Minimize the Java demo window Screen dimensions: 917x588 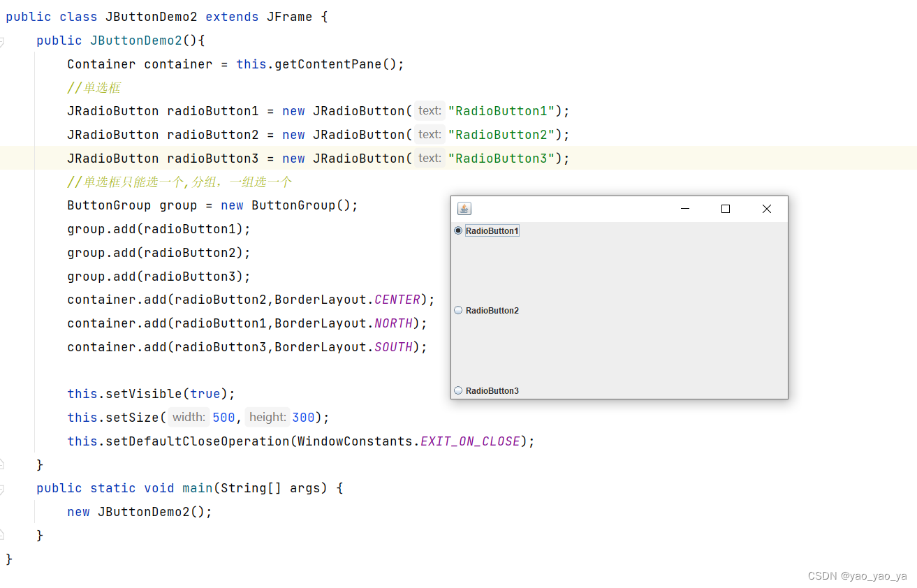coord(685,209)
